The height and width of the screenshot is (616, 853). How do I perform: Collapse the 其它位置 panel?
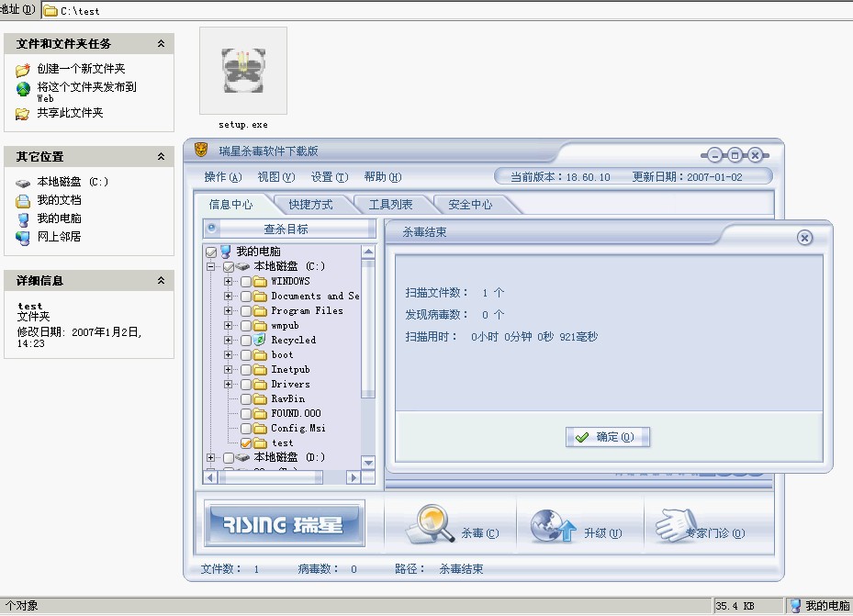tap(161, 157)
